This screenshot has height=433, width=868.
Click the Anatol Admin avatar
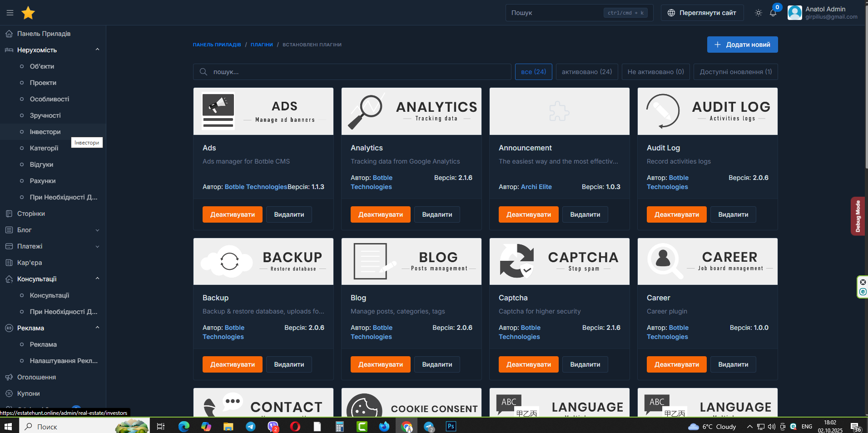pyautogui.click(x=794, y=13)
